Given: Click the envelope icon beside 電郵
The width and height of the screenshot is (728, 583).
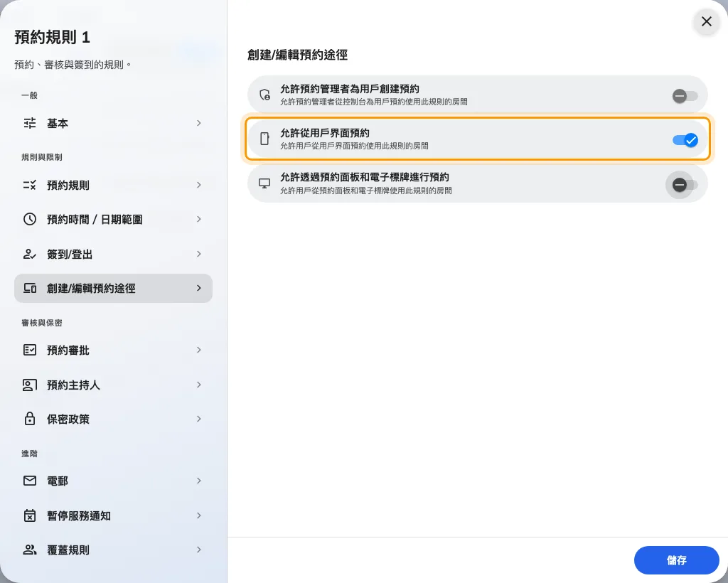Looking at the screenshot, I should coord(30,481).
